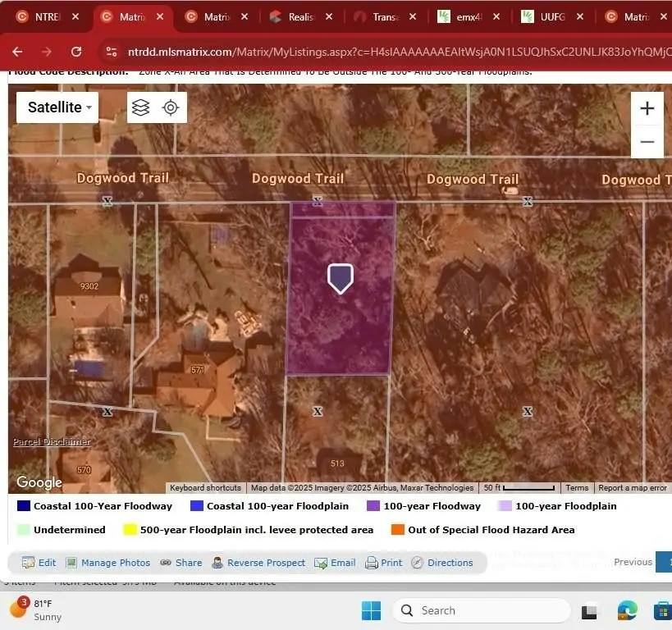This screenshot has height=630, width=672.
Task: Click the taskbar Search box
Action: pyautogui.click(x=482, y=610)
